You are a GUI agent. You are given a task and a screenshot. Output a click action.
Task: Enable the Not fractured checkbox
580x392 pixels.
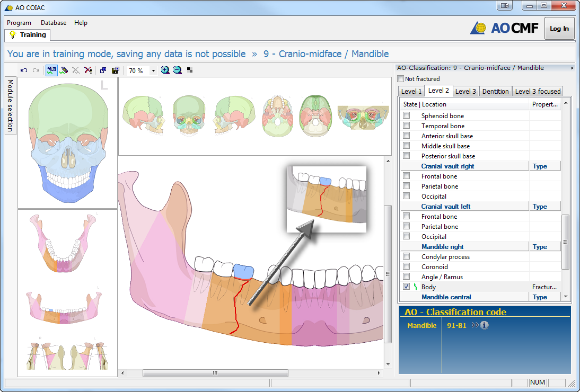tap(401, 79)
